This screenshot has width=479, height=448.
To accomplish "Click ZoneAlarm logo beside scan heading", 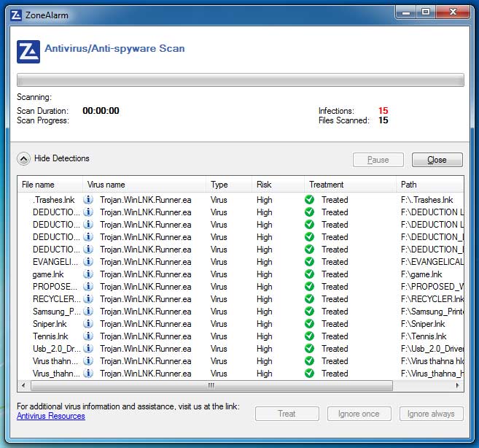I will click(28, 52).
